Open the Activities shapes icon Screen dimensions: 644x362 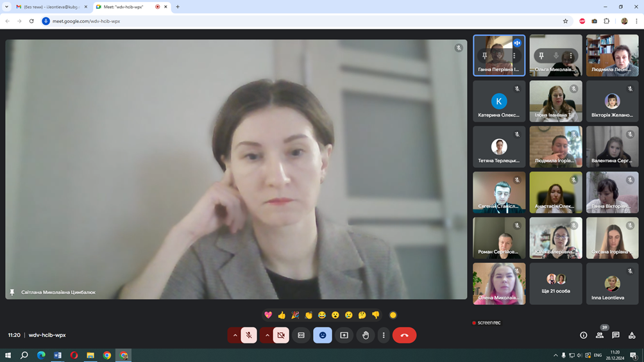click(x=632, y=335)
